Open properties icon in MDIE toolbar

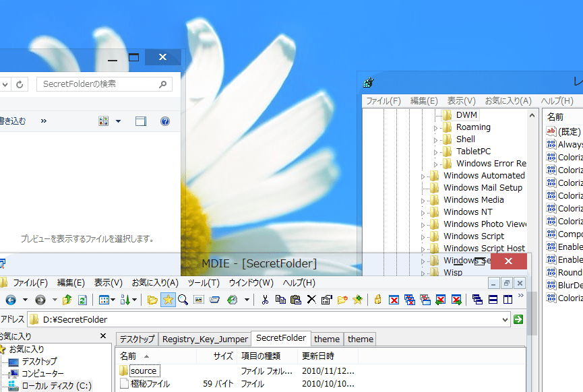[326, 300]
